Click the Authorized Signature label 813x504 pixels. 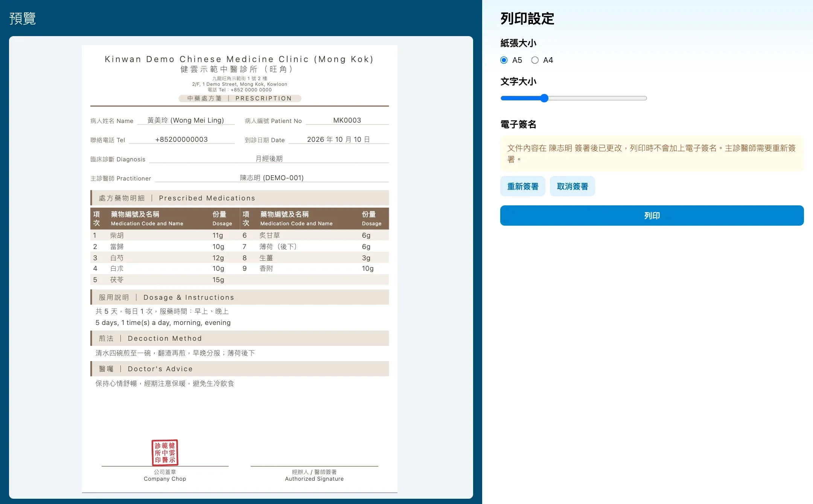(x=314, y=479)
